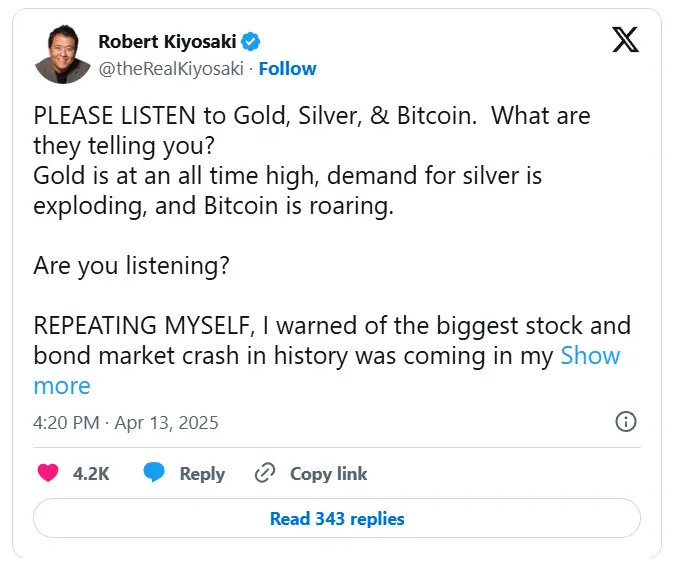Open Robert Kiyosaki's profile picture
The image size is (675, 569).
click(62, 54)
